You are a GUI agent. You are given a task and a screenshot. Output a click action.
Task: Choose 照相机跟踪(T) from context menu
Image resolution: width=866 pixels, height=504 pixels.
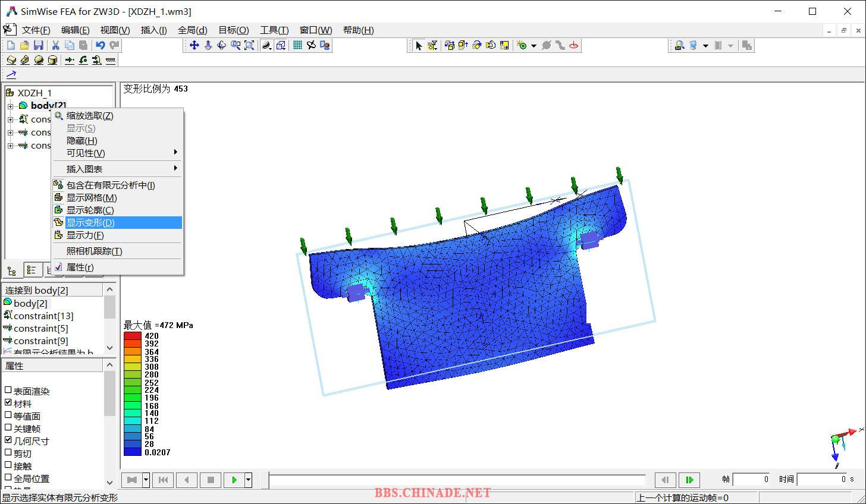point(117,251)
